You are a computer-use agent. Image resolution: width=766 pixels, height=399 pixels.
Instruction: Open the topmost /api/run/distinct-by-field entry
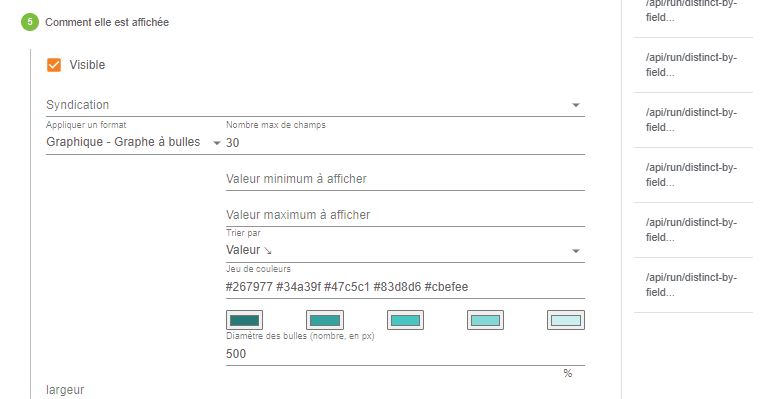(693, 12)
